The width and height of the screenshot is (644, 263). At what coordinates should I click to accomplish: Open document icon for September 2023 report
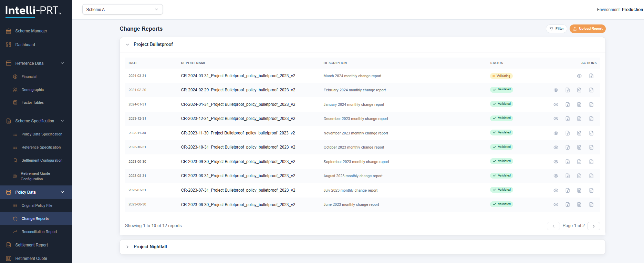[x=579, y=162]
